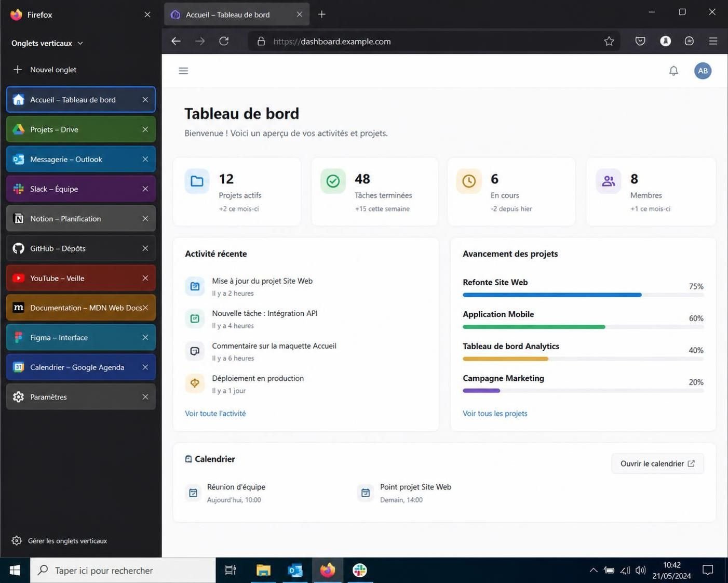Close the Projets – Drive tab

[145, 129]
